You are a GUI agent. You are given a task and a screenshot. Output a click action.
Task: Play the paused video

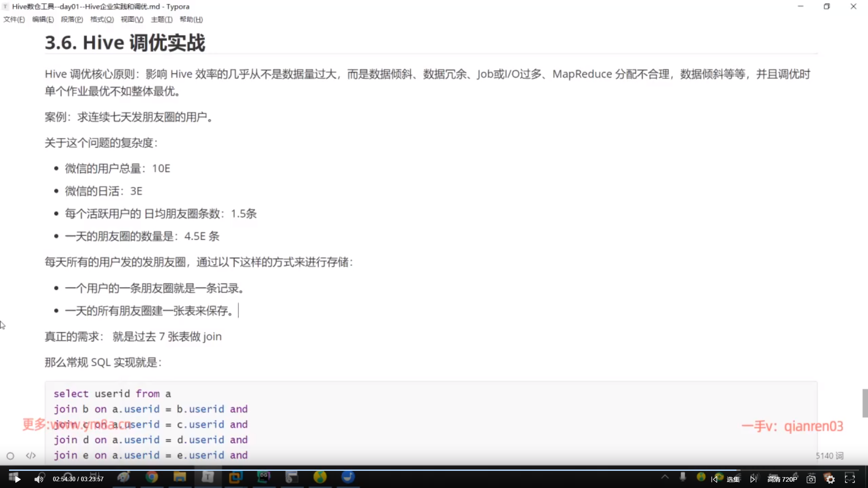point(17,479)
